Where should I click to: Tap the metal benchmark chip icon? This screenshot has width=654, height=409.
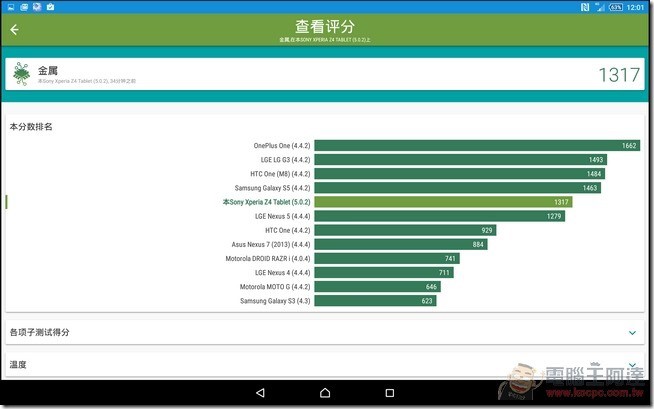click(21, 74)
